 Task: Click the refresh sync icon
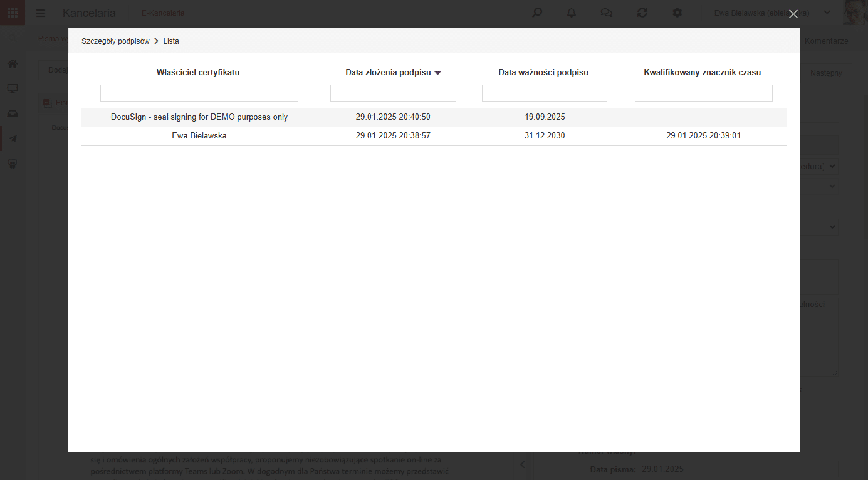(642, 13)
